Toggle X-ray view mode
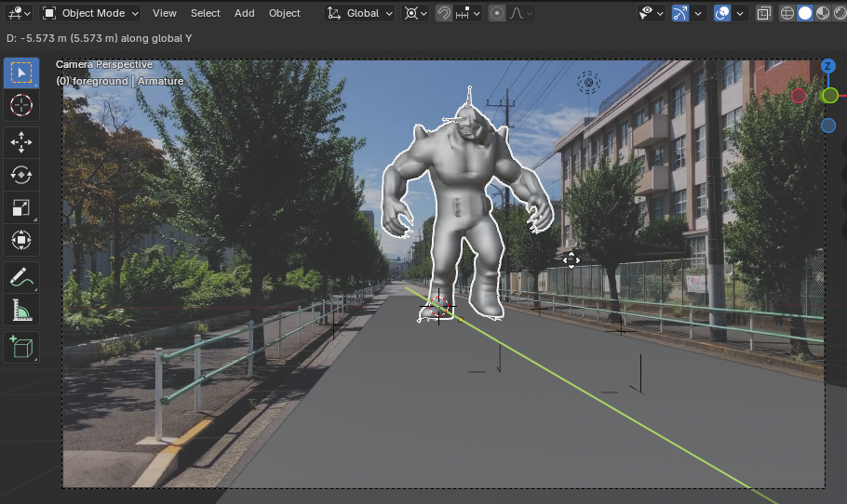 (x=764, y=13)
